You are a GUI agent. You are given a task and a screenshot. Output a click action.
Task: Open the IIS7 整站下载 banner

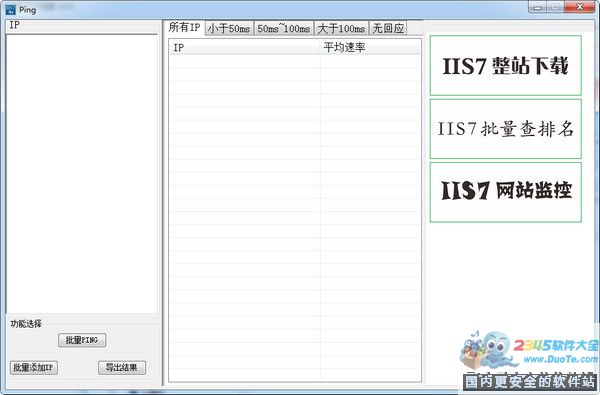[x=505, y=65]
